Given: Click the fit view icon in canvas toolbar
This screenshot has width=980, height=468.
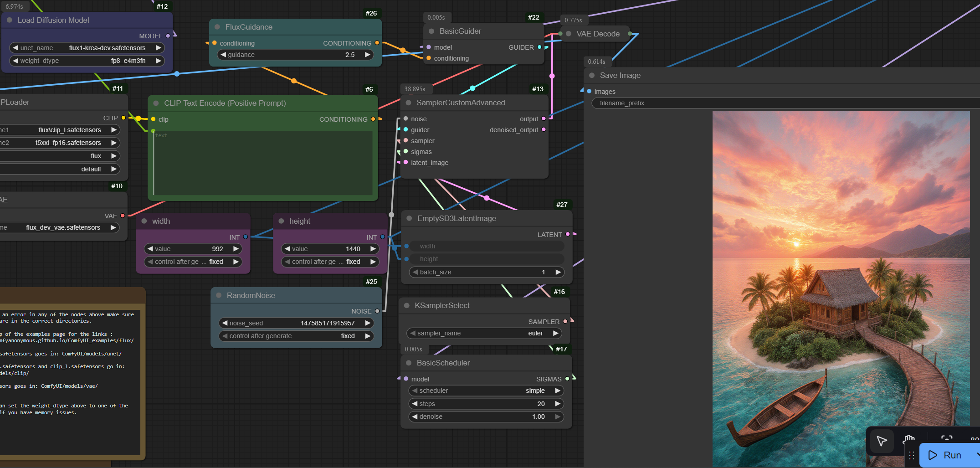Looking at the screenshot, I should click(947, 439).
